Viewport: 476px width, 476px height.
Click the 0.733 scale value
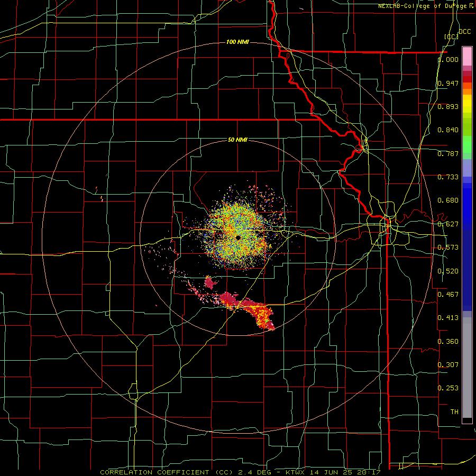[448, 177]
